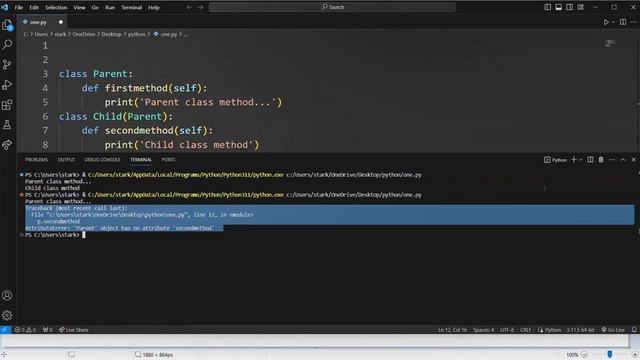Open the Accounts menu icon
The image size is (640, 360).
[7, 295]
